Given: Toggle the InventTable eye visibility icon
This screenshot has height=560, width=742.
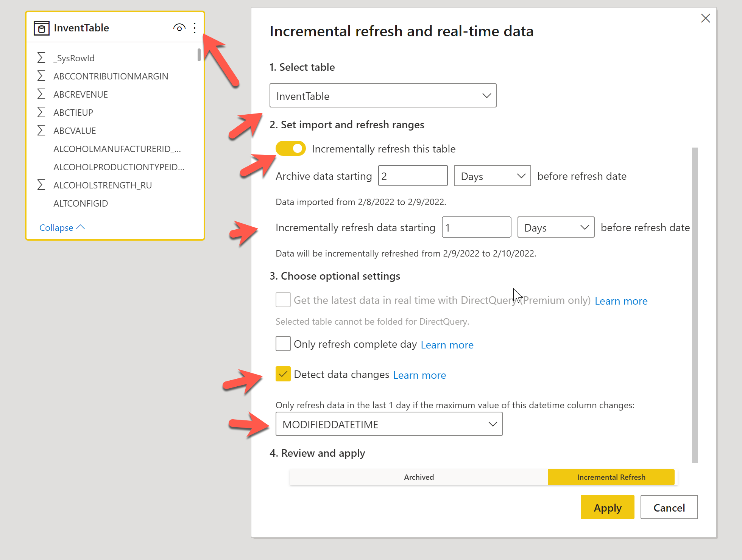Looking at the screenshot, I should click(179, 28).
